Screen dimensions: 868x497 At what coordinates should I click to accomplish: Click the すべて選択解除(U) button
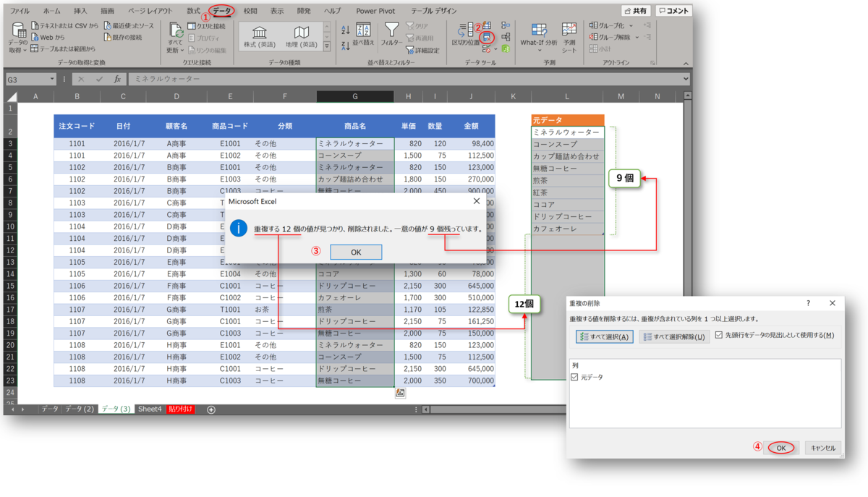pos(673,336)
